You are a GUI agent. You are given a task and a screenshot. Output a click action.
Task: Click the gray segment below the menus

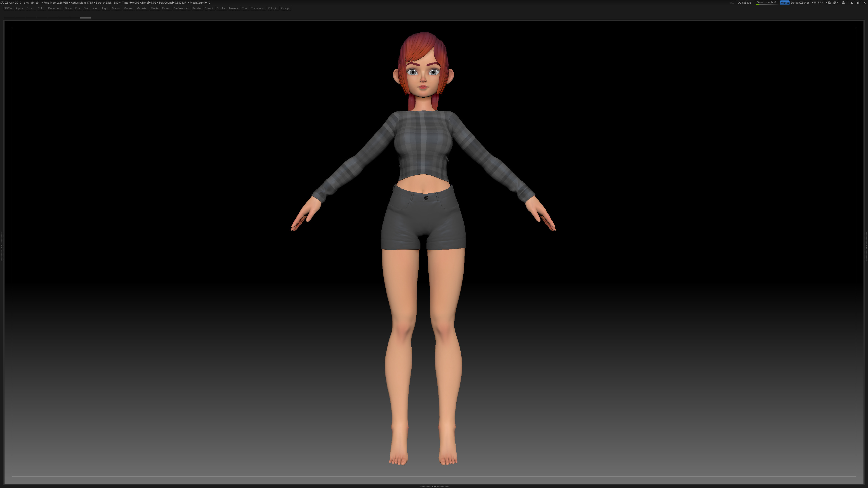pyautogui.click(x=85, y=18)
